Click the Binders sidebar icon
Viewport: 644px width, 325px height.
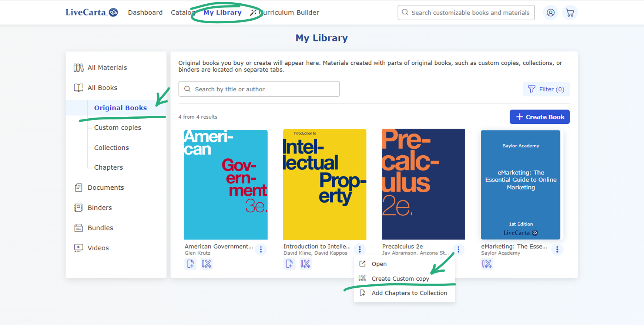[78, 207]
